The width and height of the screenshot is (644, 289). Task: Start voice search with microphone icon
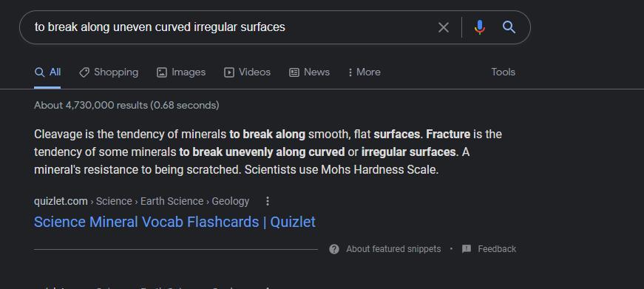click(479, 27)
